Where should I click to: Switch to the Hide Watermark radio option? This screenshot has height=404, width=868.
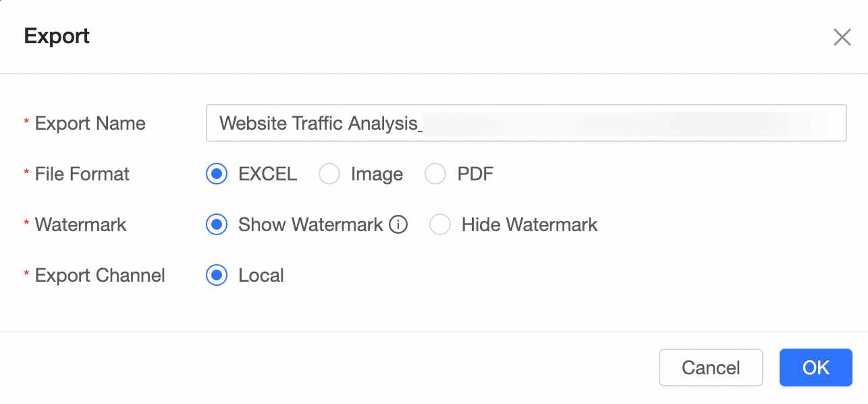pyautogui.click(x=440, y=225)
